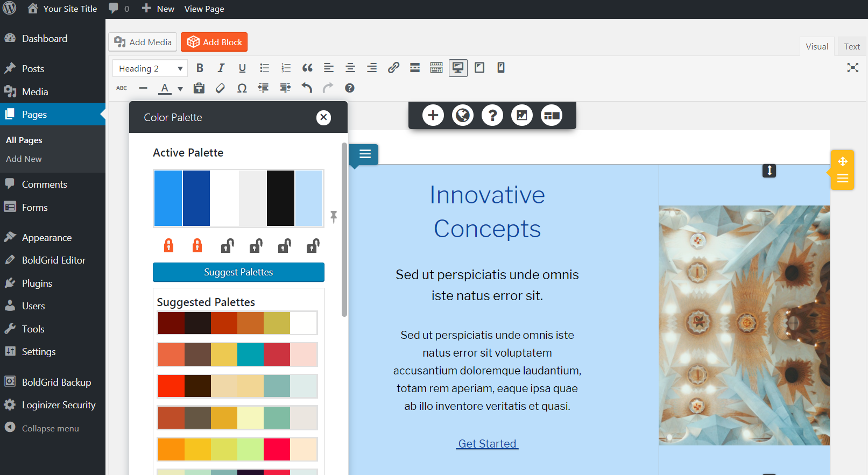The width and height of the screenshot is (868, 475).
Task: Apply strikethrough formatting
Action: [x=122, y=88]
